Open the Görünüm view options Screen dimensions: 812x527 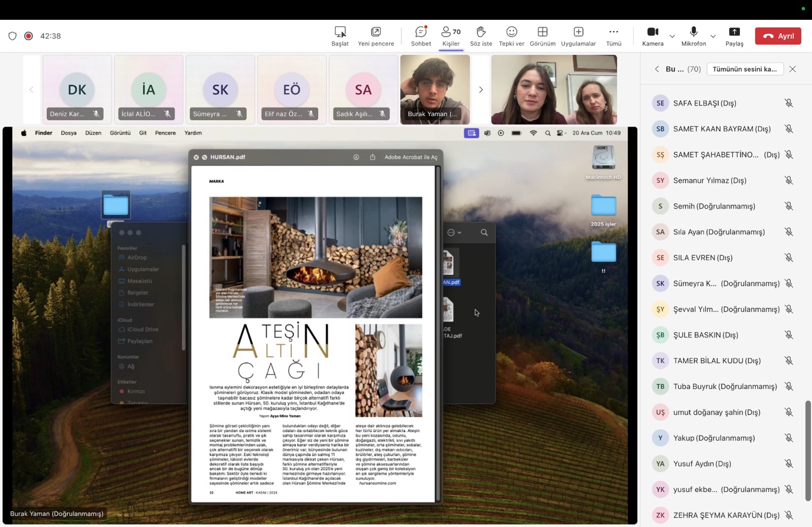[x=543, y=36]
